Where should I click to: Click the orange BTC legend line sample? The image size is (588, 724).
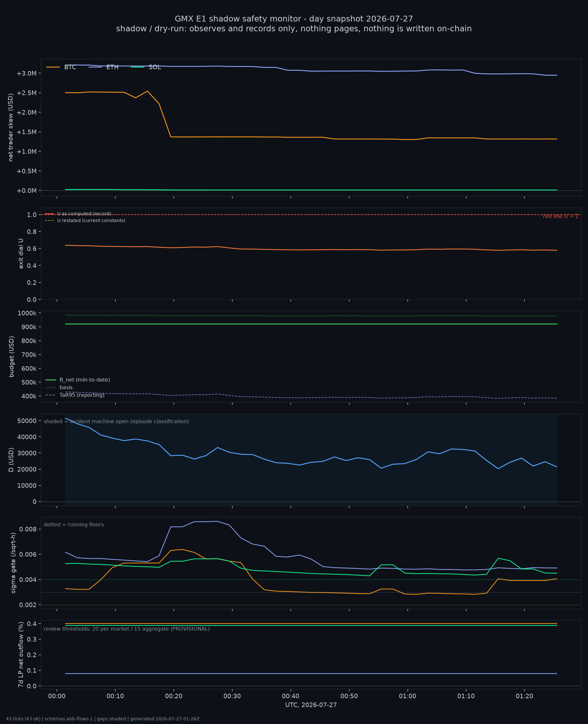pos(53,67)
